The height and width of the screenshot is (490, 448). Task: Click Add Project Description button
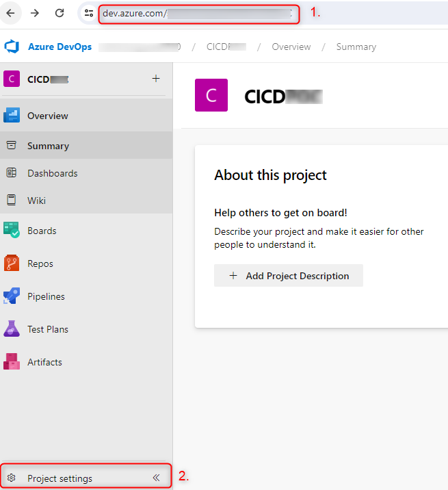pyautogui.click(x=289, y=276)
